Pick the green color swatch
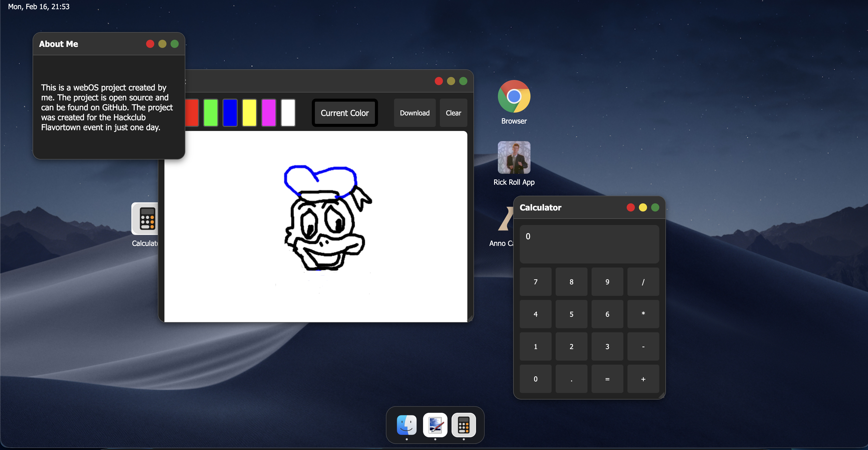 pos(211,113)
